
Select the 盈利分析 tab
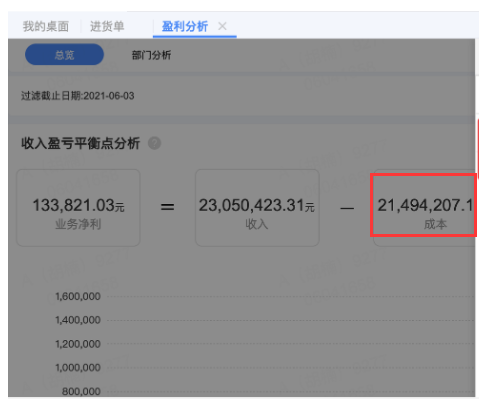185,26
